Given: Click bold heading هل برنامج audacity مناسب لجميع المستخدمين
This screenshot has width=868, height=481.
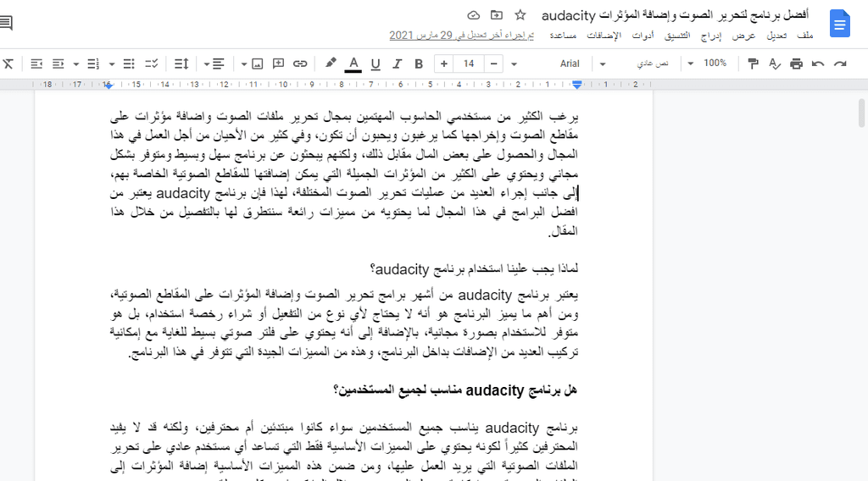Looking at the screenshot, I should 455,390.
